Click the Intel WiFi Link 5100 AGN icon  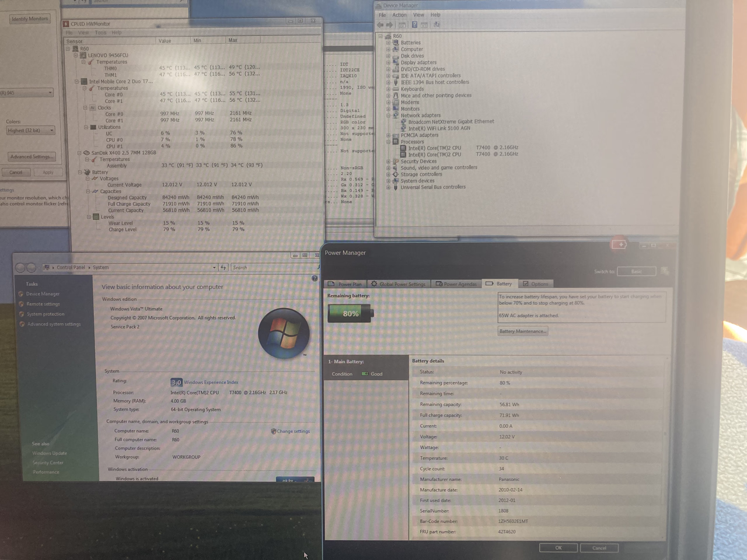point(403,128)
